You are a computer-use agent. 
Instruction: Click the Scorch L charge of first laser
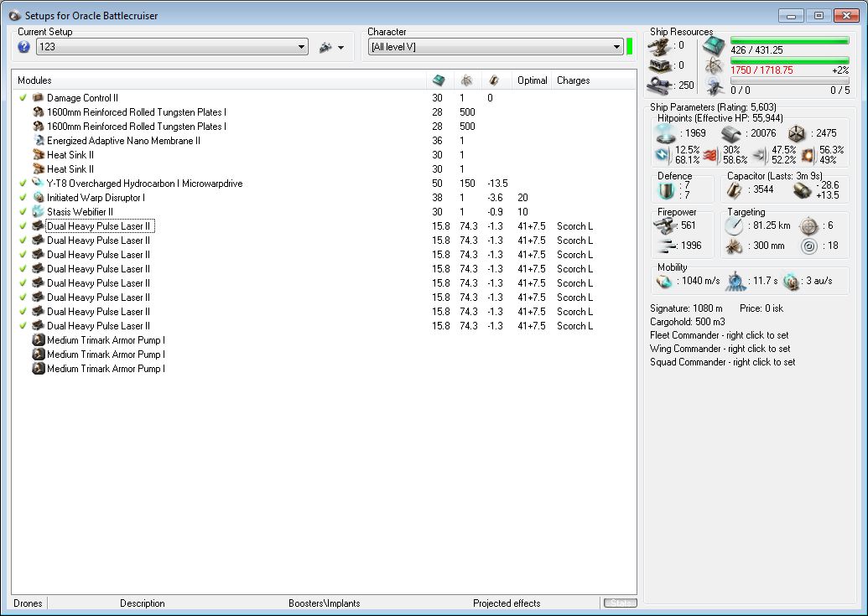(x=574, y=226)
